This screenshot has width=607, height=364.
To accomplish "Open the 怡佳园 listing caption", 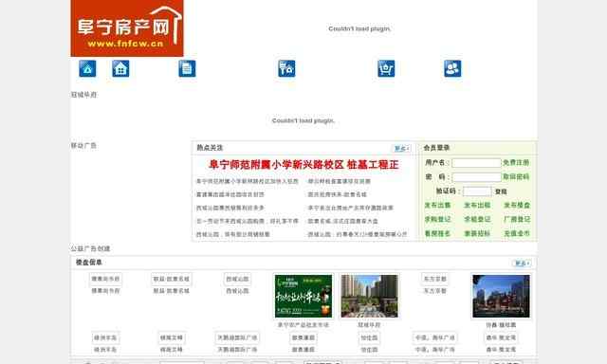I will tap(369, 350).
